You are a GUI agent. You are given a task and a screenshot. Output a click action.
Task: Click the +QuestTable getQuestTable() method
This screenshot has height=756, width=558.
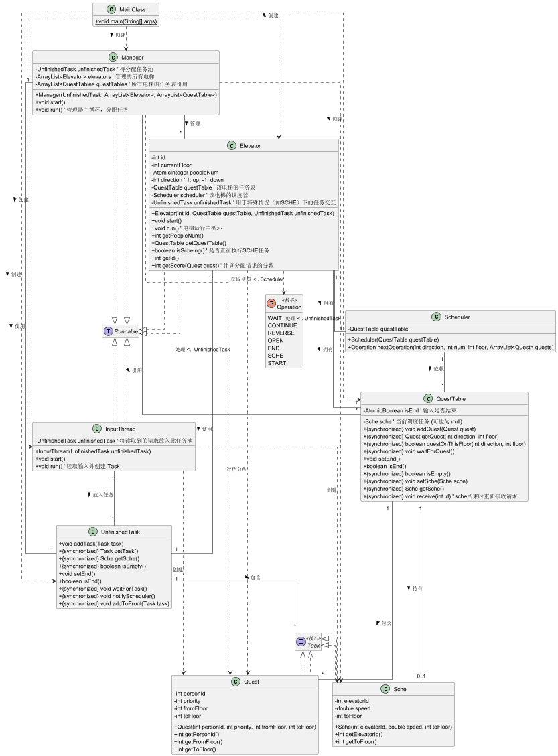pos(189,243)
